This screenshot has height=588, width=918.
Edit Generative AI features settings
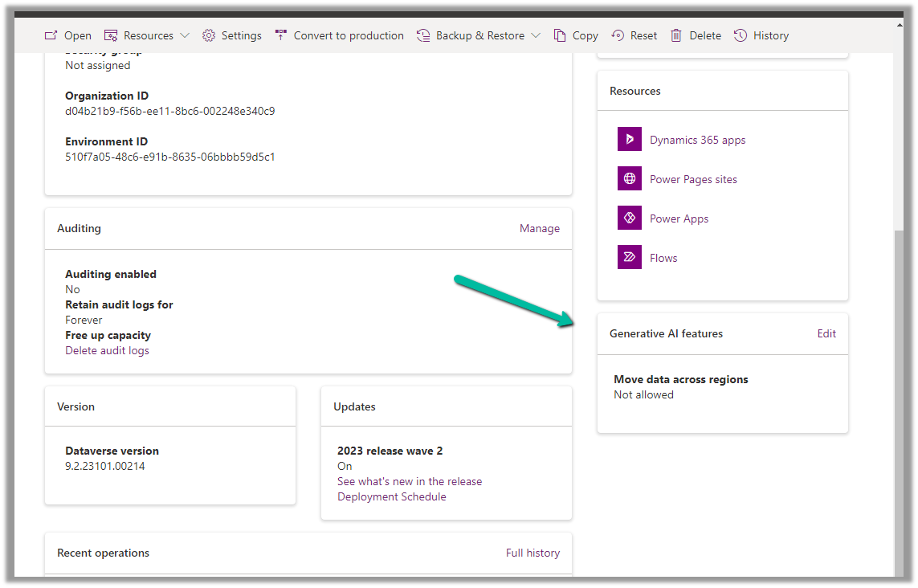pos(826,333)
